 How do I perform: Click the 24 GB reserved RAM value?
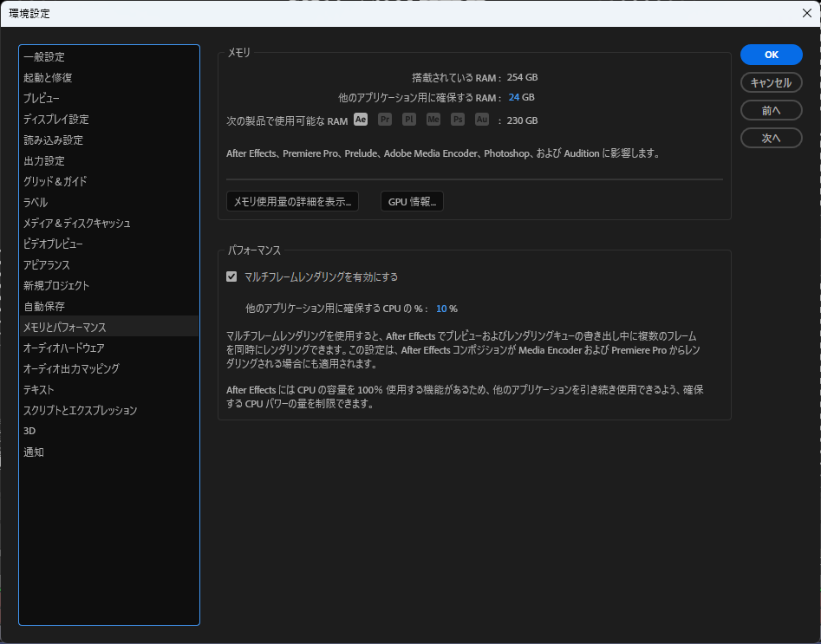click(x=514, y=97)
